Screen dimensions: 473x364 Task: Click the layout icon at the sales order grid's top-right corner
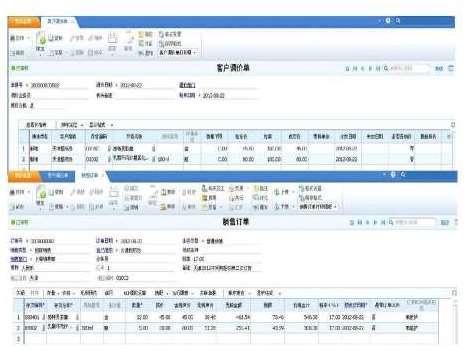click(454, 293)
